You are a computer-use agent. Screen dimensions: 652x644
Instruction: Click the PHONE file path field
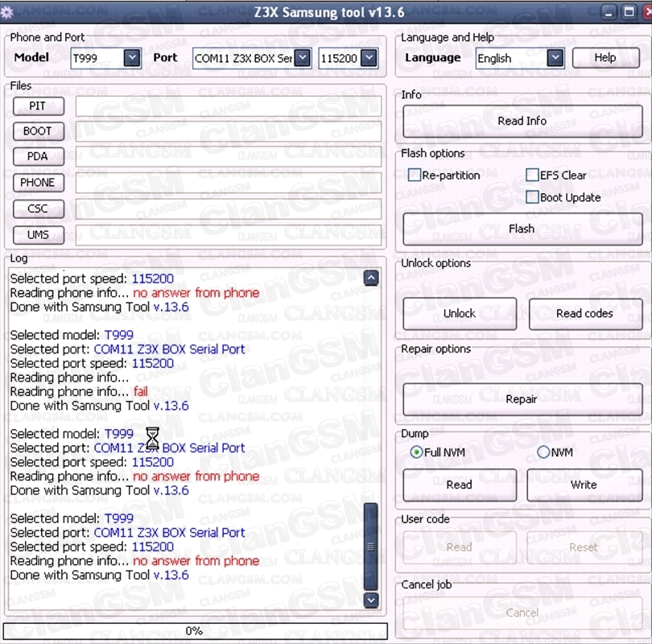coord(229,183)
